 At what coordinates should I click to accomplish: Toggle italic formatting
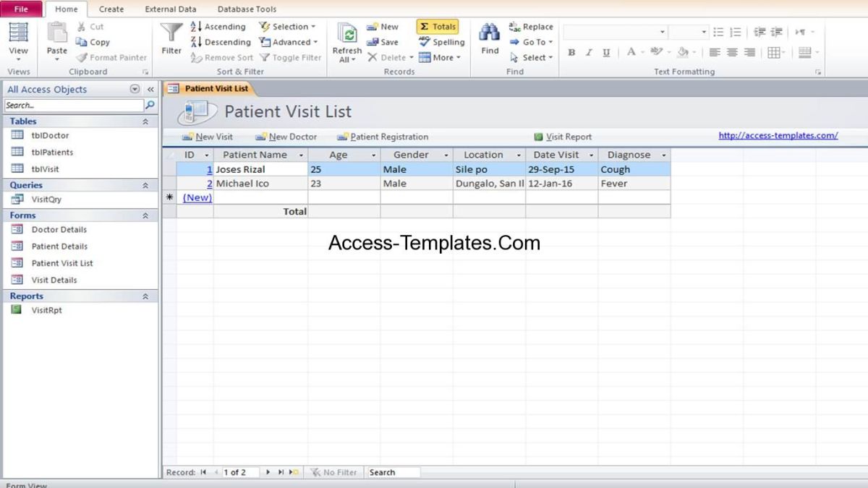(x=588, y=52)
